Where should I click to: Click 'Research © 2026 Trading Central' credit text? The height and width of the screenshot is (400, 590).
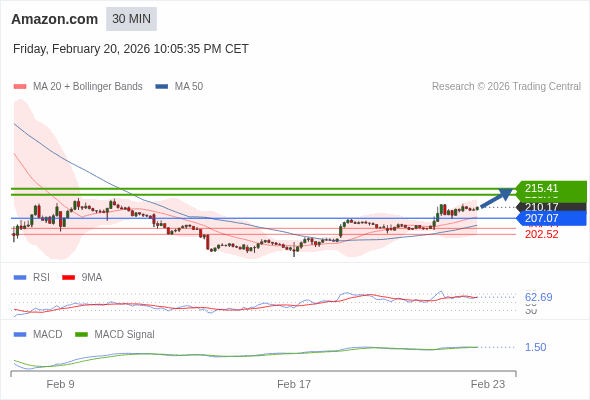[x=506, y=87]
